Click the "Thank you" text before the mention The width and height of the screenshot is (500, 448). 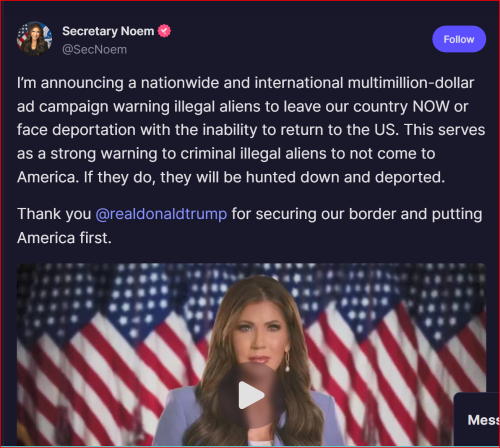tap(54, 214)
